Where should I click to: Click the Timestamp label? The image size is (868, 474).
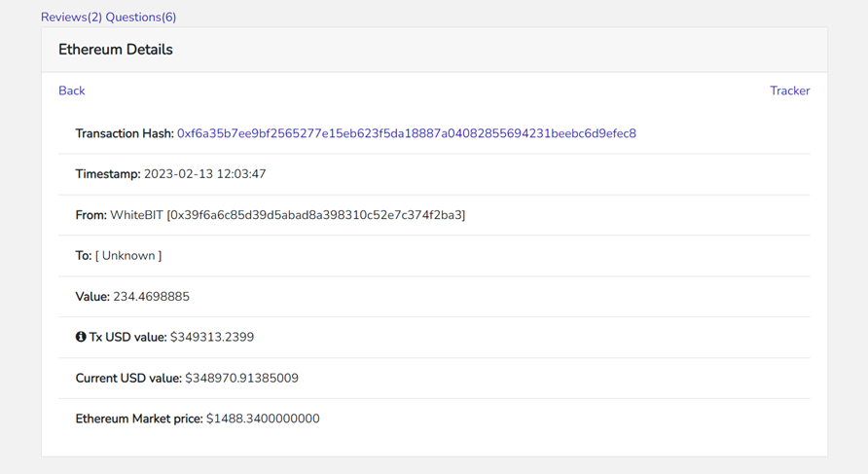coord(108,174)
